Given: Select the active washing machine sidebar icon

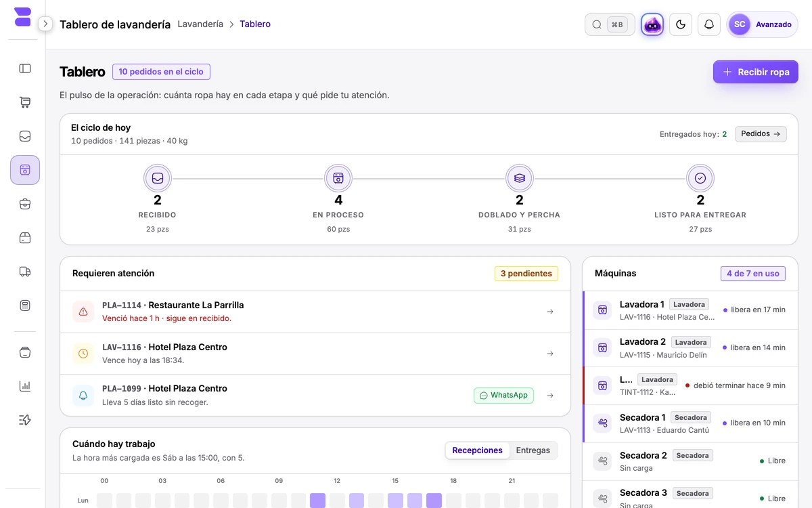Looking at the screenshot, I should pyautogui.click(x=25, y=170).
